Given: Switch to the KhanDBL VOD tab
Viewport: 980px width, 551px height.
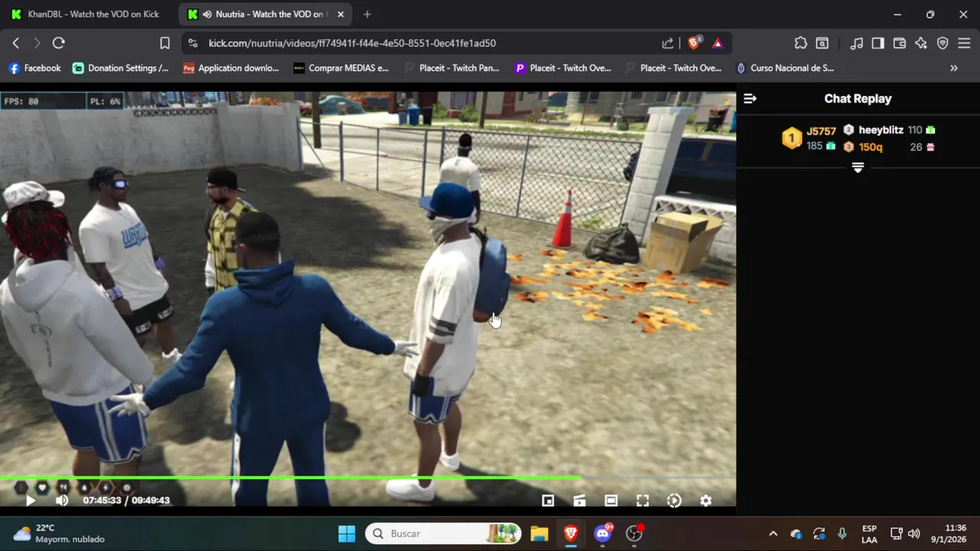Looking at the screenshot, I should click(x=85, y=15).
